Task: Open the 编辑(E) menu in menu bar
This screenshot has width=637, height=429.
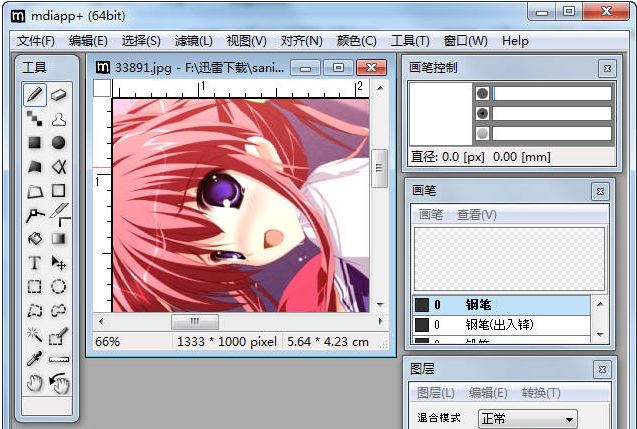Action: (x=88, y=41)
